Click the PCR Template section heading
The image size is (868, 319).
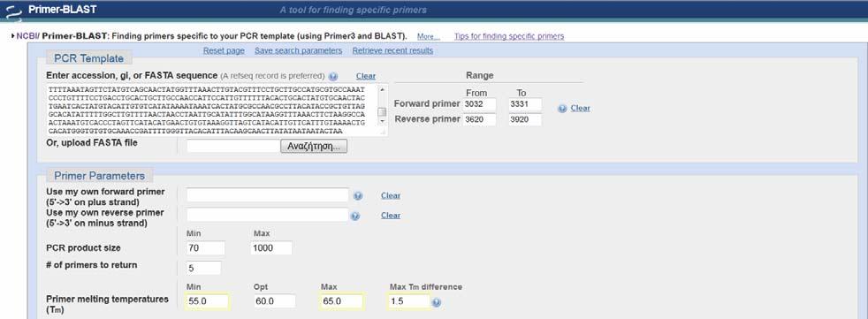89,58
